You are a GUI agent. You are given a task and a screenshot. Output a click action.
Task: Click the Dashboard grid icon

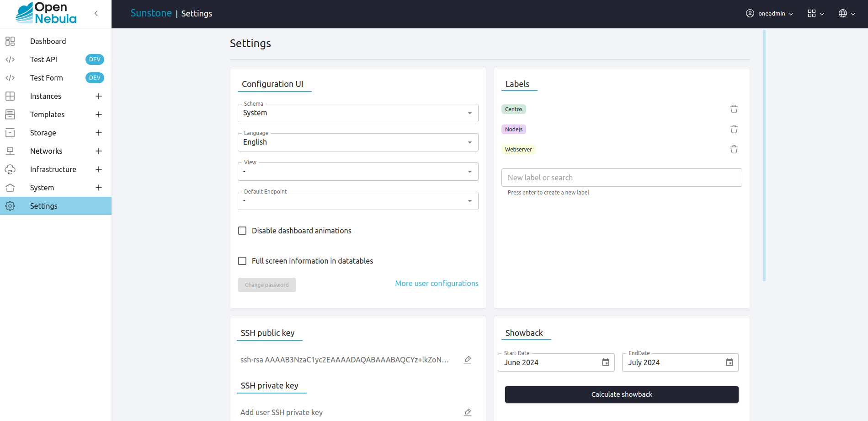[x=10, y=41]
